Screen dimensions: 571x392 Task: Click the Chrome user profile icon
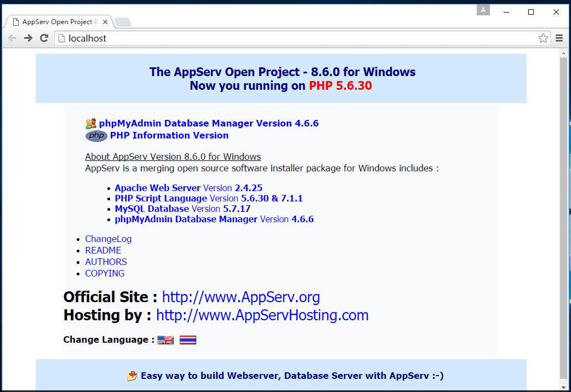pyautogui.click(x=483, y=10)
